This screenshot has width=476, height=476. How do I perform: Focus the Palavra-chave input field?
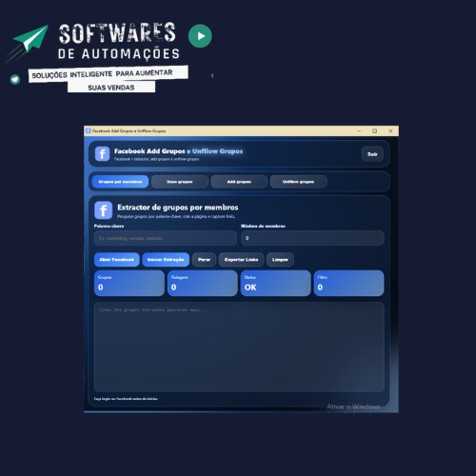pyautogui.click(x=166, y=238)
